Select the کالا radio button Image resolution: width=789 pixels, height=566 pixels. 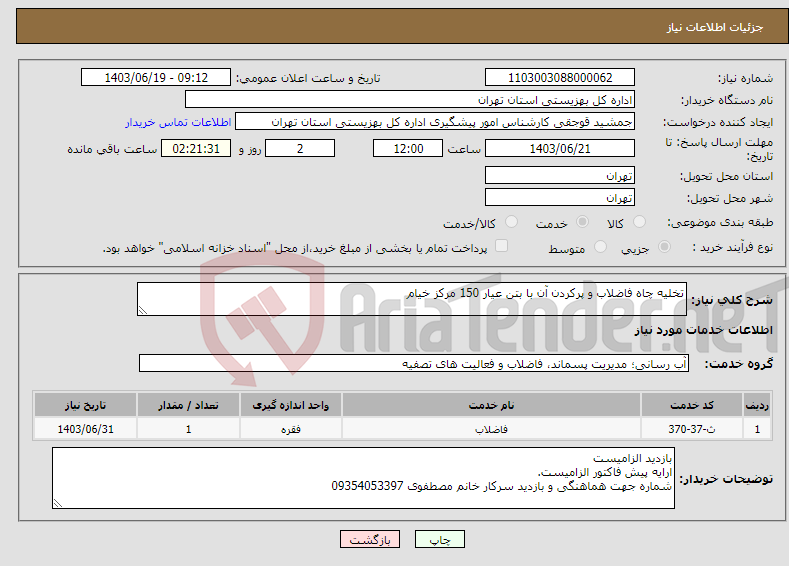click(x=639, y=222)
